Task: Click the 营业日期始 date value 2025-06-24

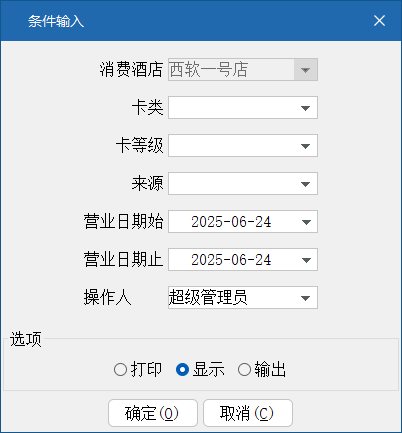Action: click(x=231, y=222)
